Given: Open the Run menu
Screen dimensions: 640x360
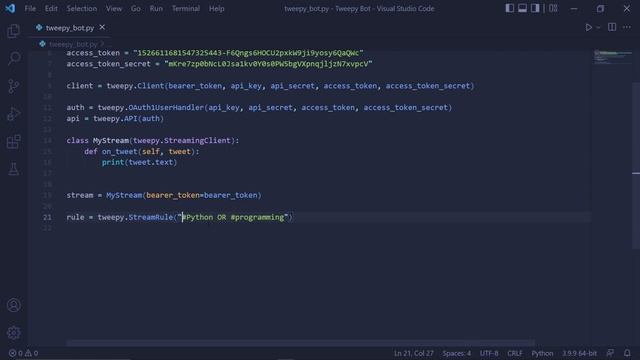Looking at the screenshot, I should click(156, 9).
